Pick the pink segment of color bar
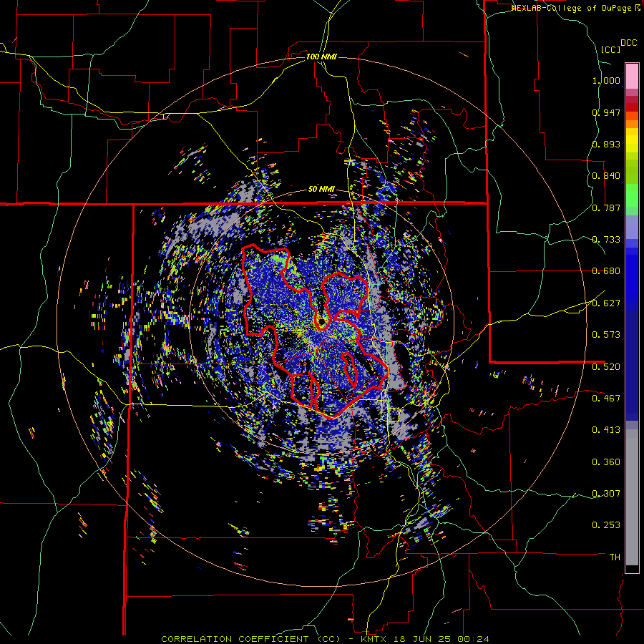The width and height of the screenshot is (644, 644). pyautogui.click(x=632, y=76)
